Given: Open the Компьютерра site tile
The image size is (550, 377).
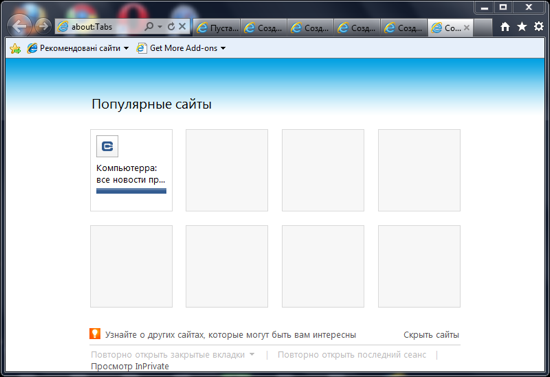Looking at the screenshot, I should coord(131,170).
